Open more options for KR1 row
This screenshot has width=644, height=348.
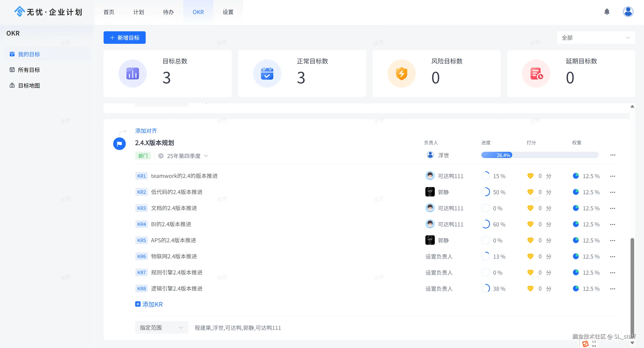(x=612, y=176)
